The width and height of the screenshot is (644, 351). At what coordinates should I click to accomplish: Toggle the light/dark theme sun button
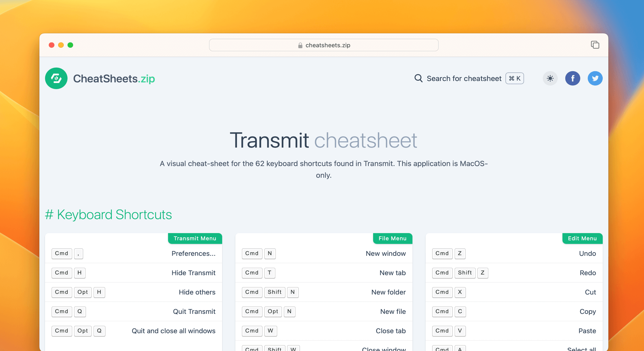point(550,78)
